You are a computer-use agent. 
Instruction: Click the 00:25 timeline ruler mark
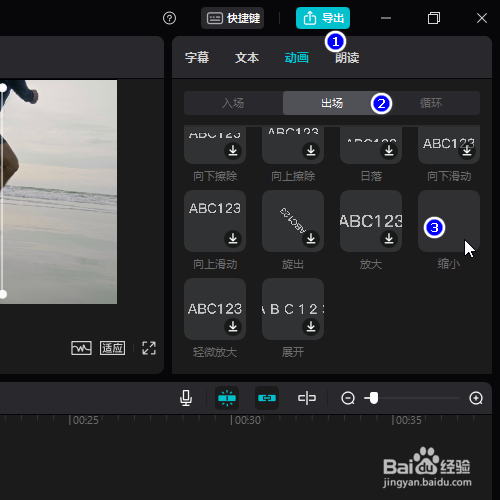[85, 420]
